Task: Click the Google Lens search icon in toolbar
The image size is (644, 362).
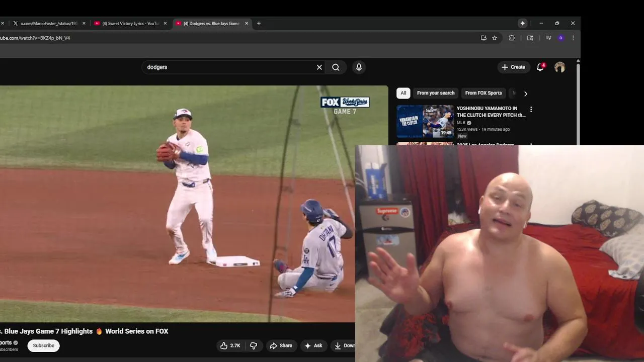Action: 530,38
